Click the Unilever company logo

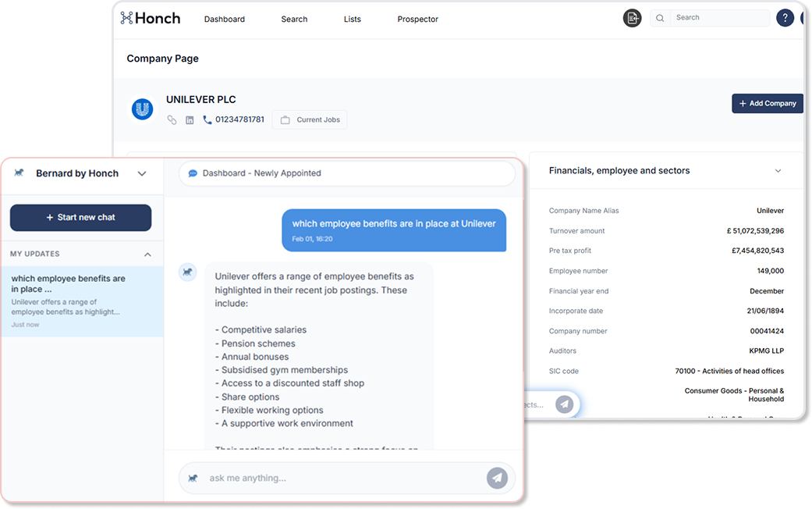point(143,109)
